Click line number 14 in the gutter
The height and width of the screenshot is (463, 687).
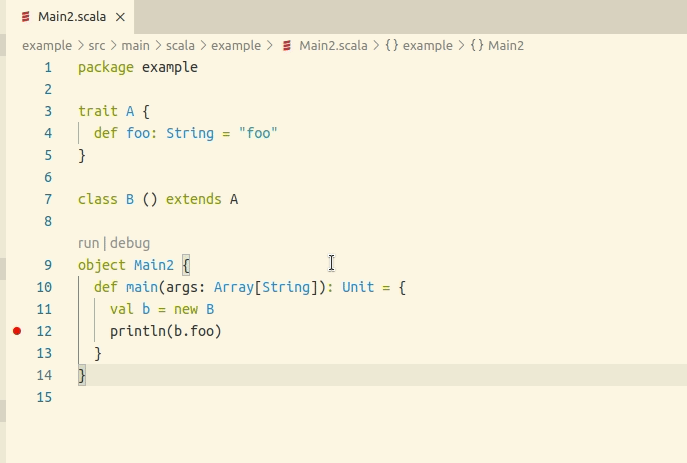click(44, 375)
